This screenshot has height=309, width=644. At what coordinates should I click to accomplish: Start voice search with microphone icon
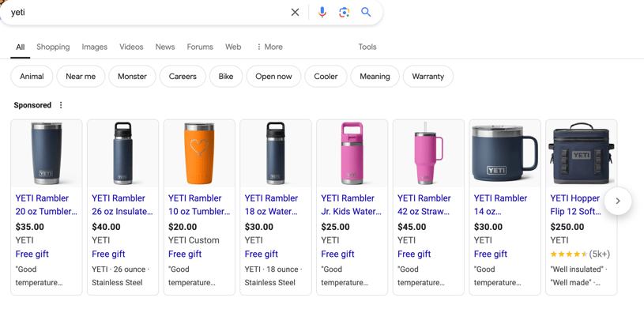[322, 13]
